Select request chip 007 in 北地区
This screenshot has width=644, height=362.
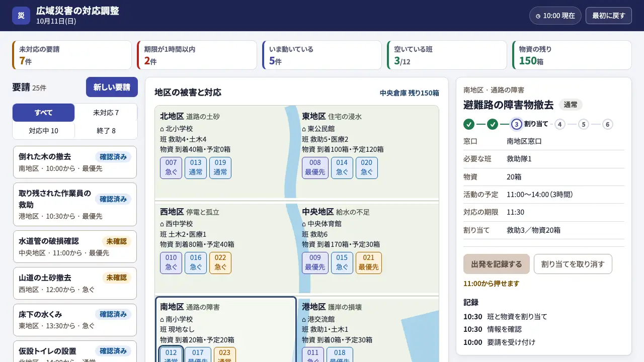point(171,168)
